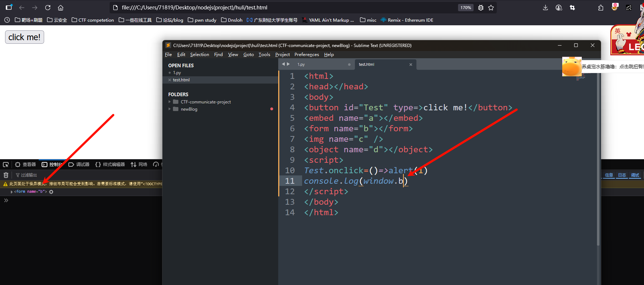Go to previous Sublime tab arrow
The width and height of the screenshot is (644, 285).
[284, 64]
